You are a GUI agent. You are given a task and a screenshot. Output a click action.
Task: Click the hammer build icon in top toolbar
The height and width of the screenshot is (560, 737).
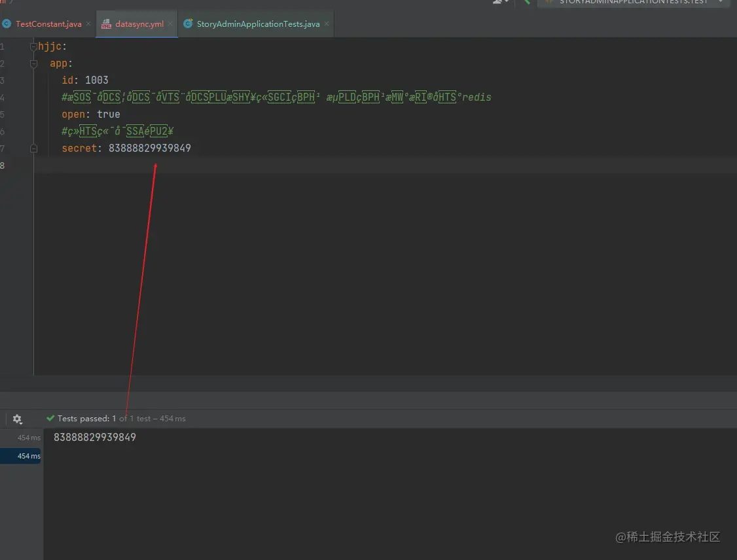point(528,2)
